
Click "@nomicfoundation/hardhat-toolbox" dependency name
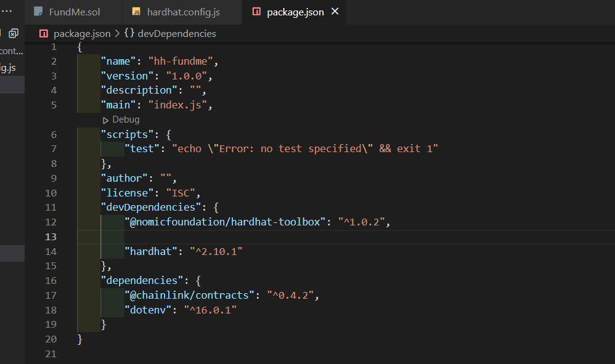click(225, 222)
